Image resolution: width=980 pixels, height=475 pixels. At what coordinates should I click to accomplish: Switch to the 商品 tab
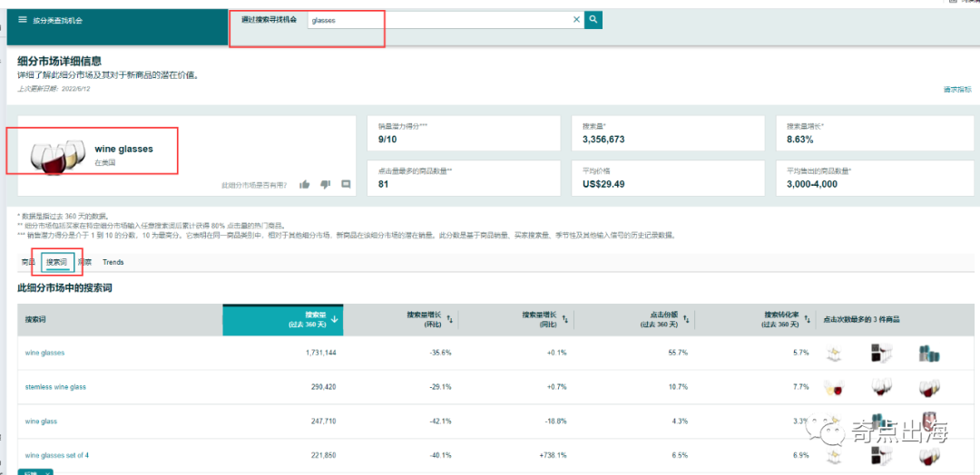click(x=28, y=262)
